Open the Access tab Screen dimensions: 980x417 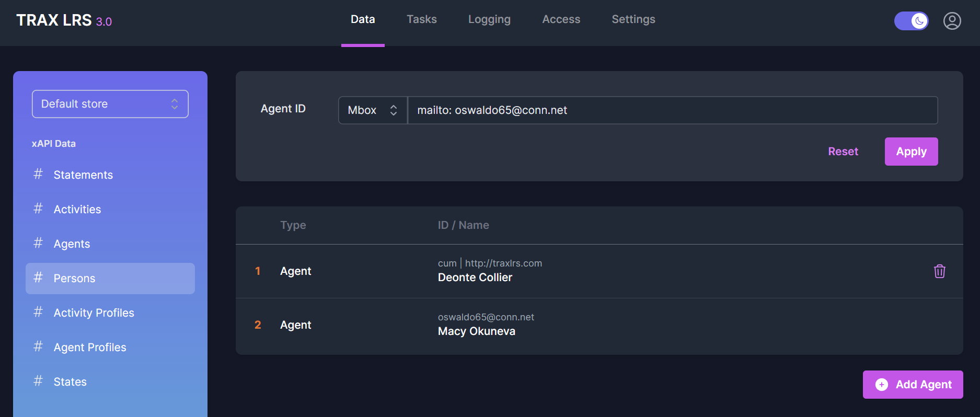561,19
